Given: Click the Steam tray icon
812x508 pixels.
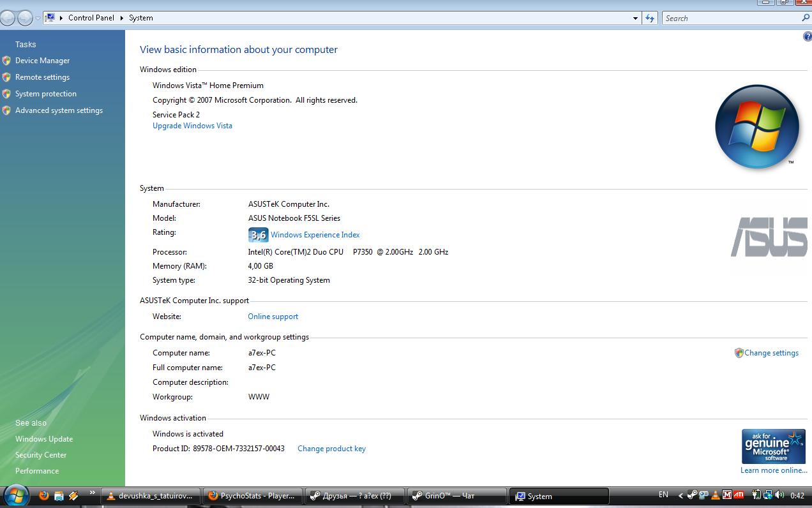Looking at the screenshot, I should (x=693, y=495).
